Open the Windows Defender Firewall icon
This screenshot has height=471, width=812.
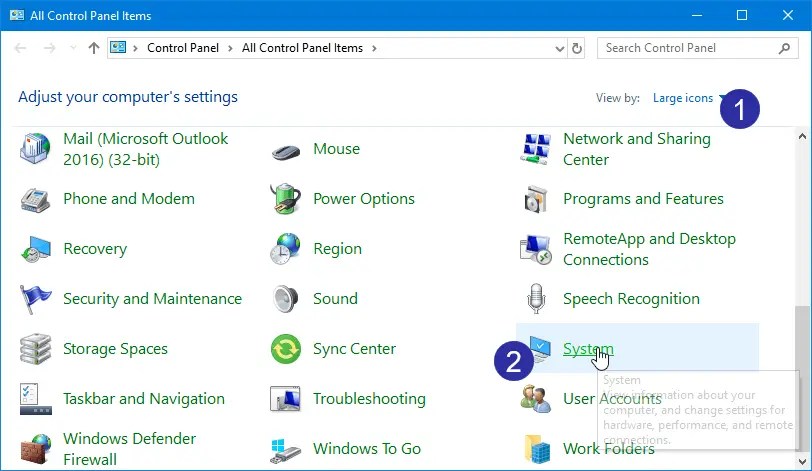pos(36,449)
